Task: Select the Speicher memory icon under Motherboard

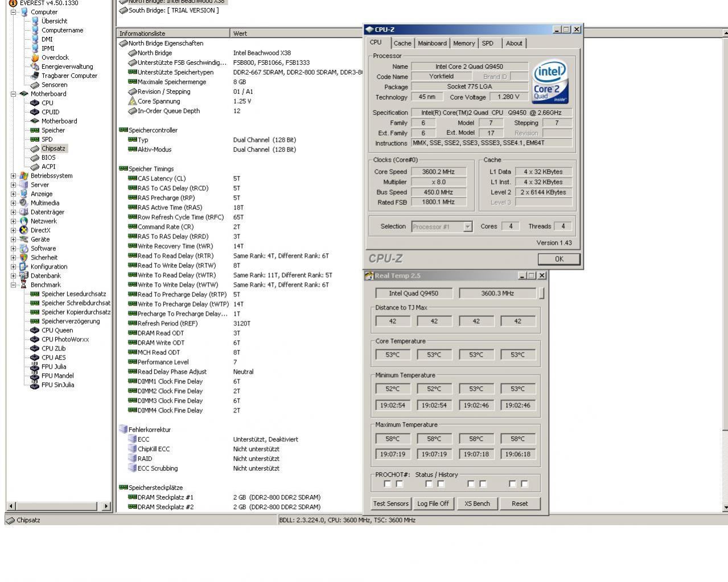Action: pos(35,130)
